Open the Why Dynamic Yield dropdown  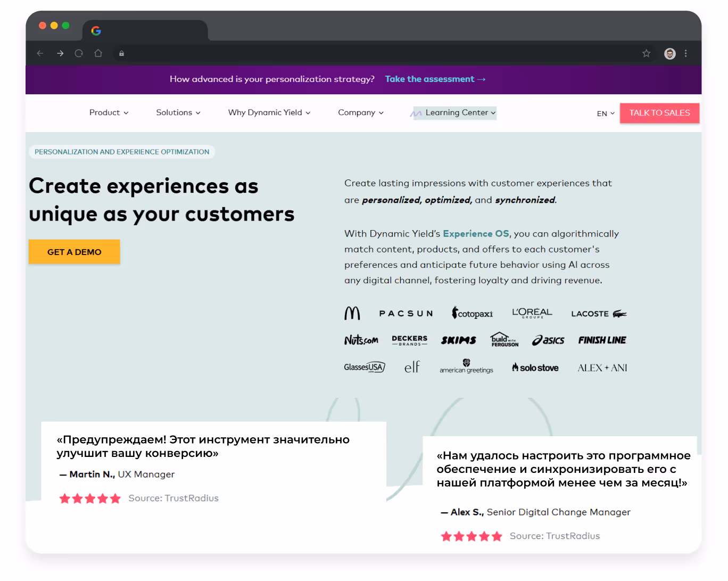click(x=269, y=112)
